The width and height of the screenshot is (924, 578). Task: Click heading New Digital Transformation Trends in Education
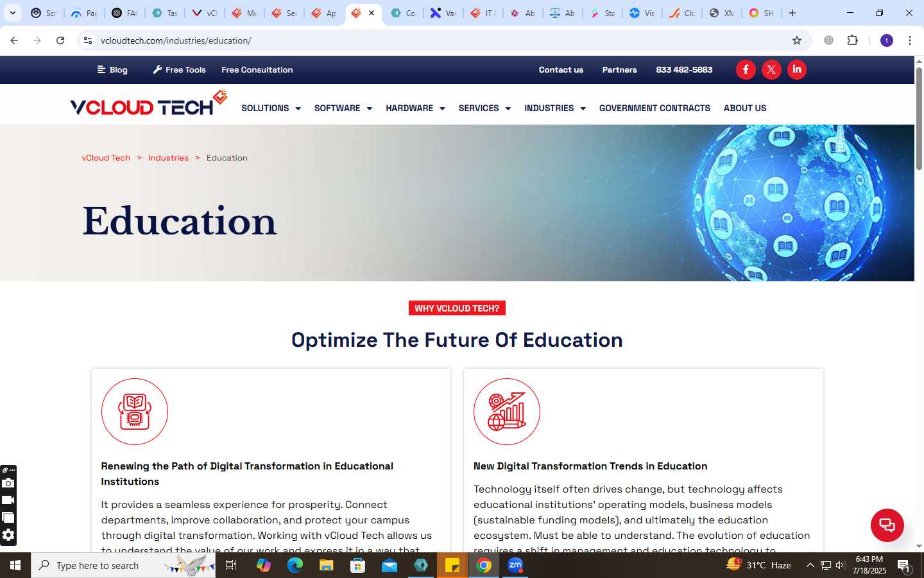click(590, 466)
